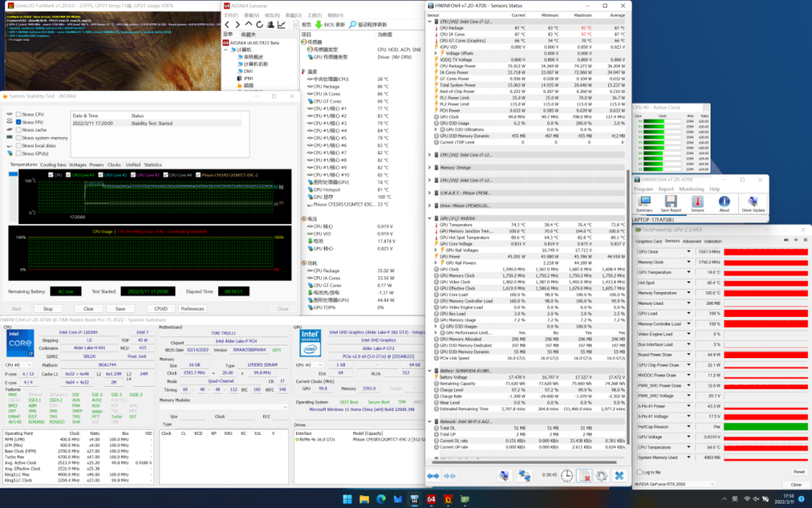Open Windows Start menu on taskbar

347,499
